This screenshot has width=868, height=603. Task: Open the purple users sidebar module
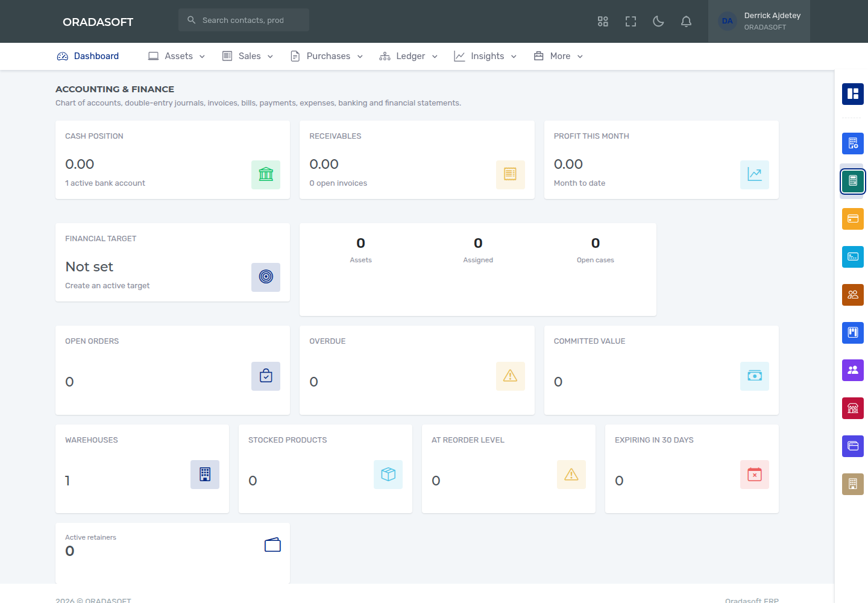pyautogui.click(x=853, y=370)
